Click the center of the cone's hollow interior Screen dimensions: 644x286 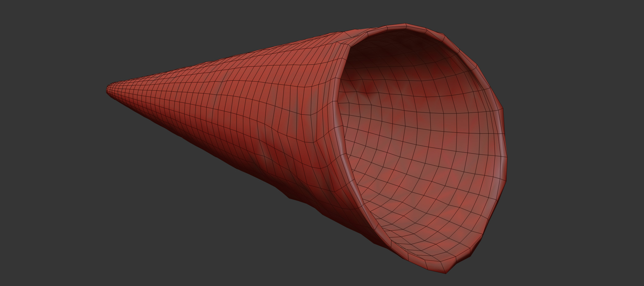(x=423, y=138)
